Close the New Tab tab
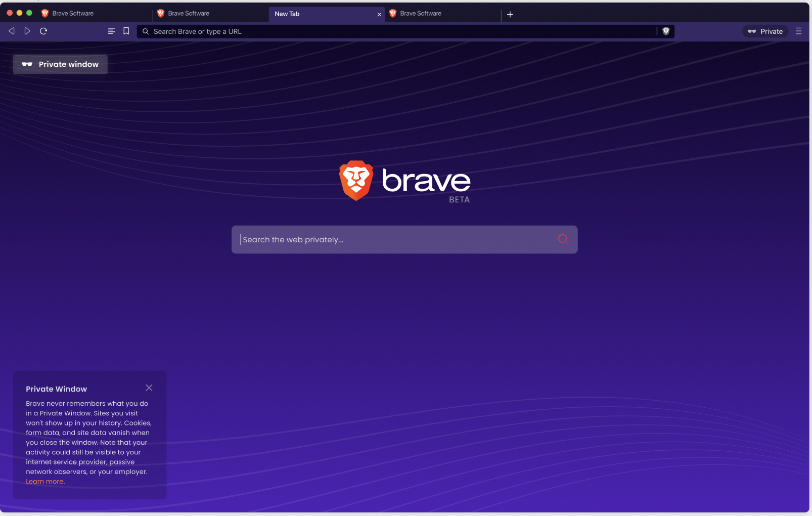Screen dimensions: 812x516 click(x=379, y=14)
